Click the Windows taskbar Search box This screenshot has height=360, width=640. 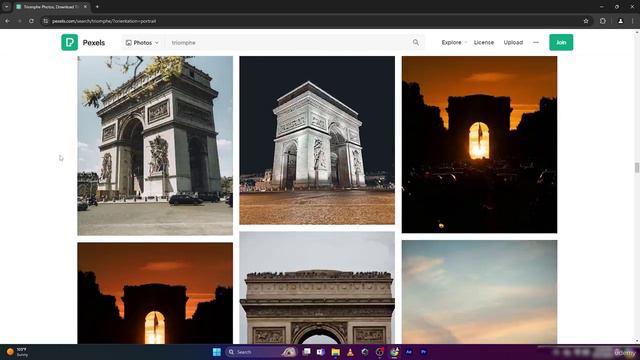tap(260, 352)
